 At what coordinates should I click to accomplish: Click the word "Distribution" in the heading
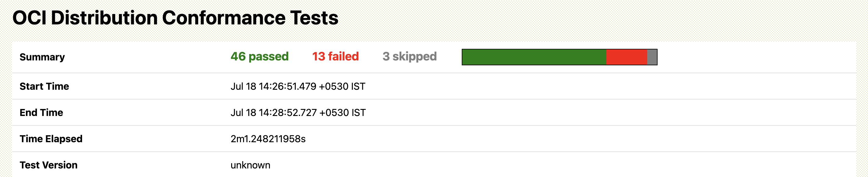104,17
